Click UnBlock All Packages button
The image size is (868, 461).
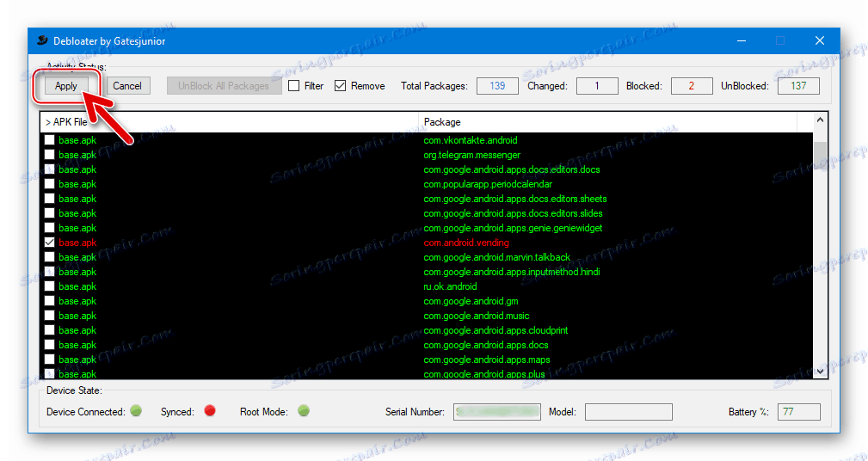(x=224, y=86)
